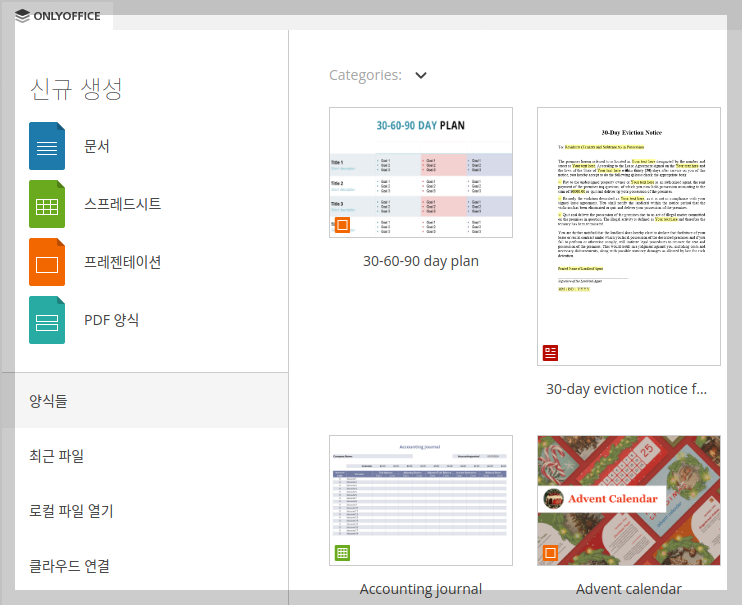Click the Categories label
This screenshot has height=605, width=742.
(365, 75)
